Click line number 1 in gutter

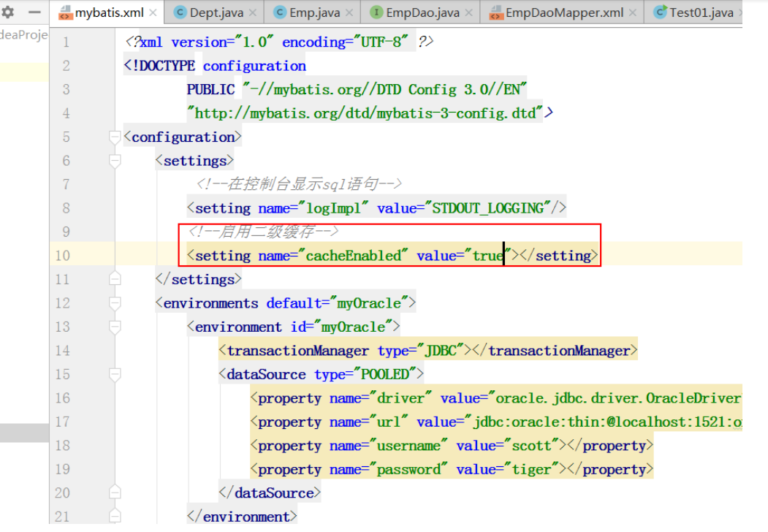(x=66, y=42)
